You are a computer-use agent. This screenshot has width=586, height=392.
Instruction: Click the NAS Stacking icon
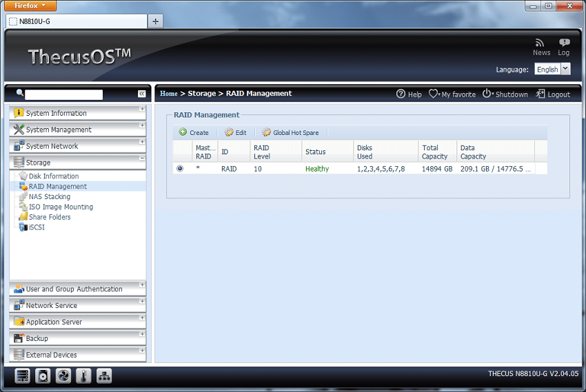[23, 196]
